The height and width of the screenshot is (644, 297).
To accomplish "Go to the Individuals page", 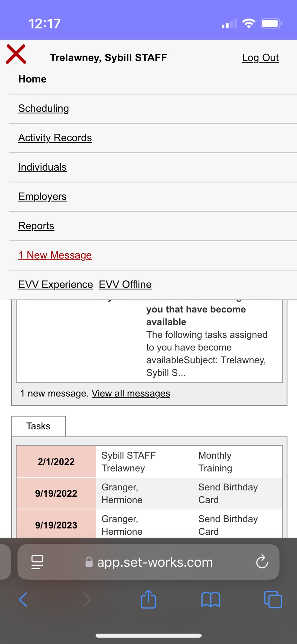I will 42,167.
